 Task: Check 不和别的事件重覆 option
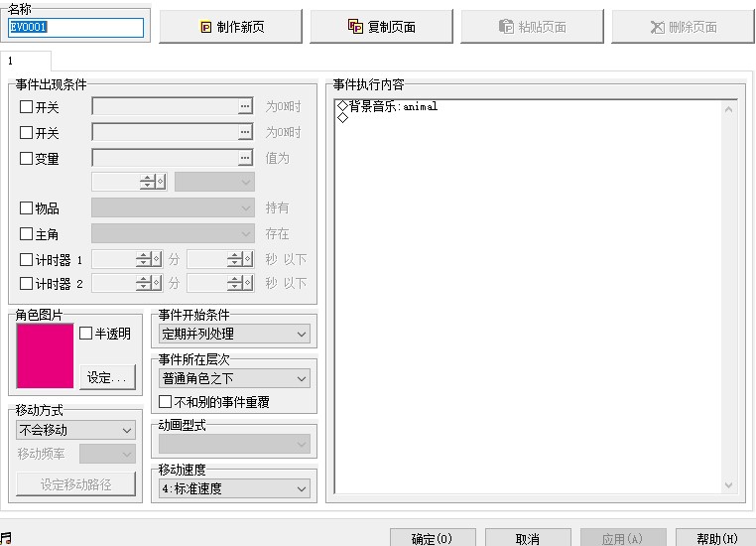click(165, 402)
